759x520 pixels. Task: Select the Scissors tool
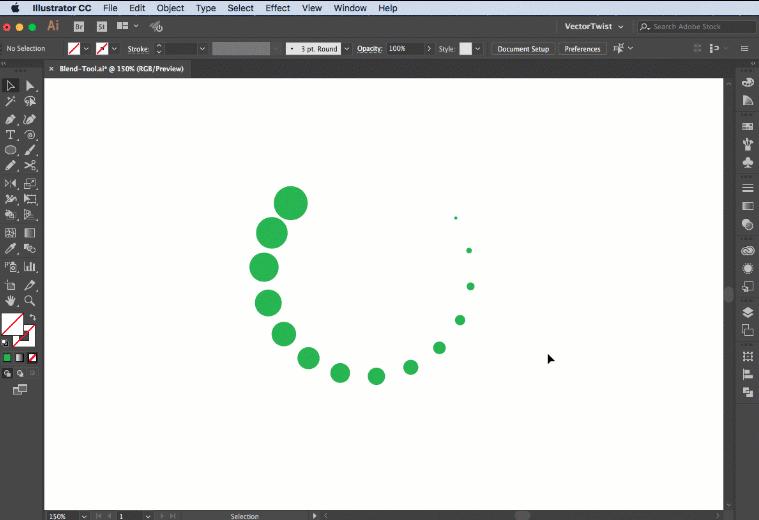click(30, 166)
